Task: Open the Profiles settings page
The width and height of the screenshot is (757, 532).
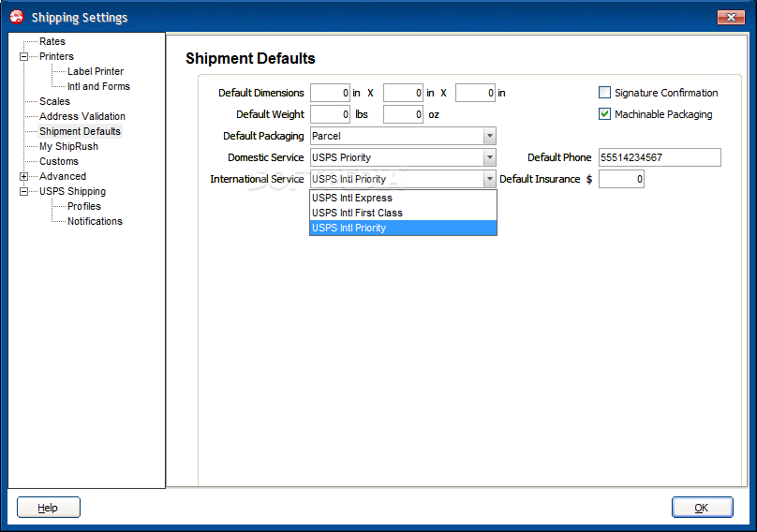Action: [84, 206]
